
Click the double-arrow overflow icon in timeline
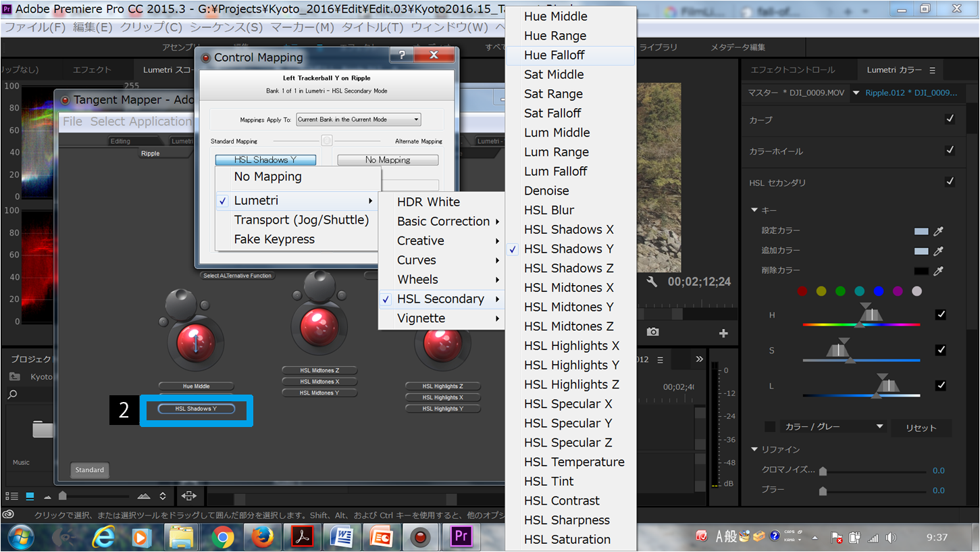699,359
